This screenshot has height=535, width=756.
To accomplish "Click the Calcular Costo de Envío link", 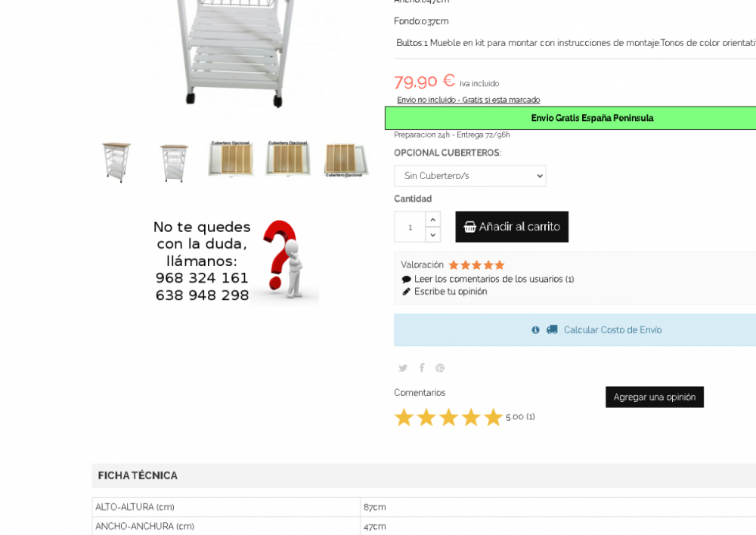I will point(612,329).
